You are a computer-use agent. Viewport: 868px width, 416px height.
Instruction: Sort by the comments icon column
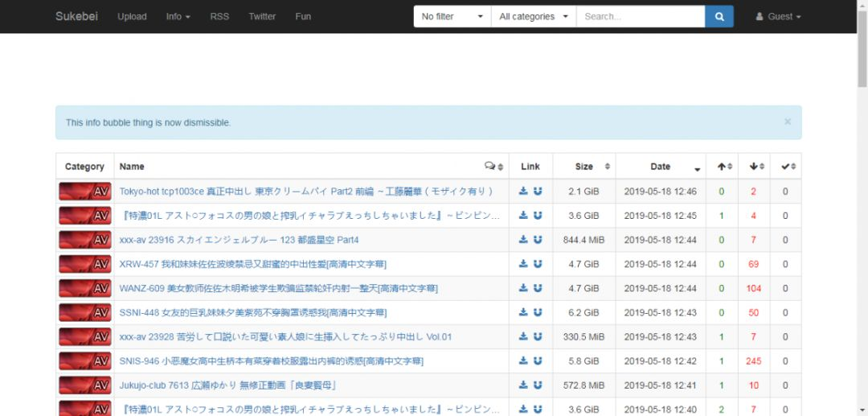[x=493, y=167]
